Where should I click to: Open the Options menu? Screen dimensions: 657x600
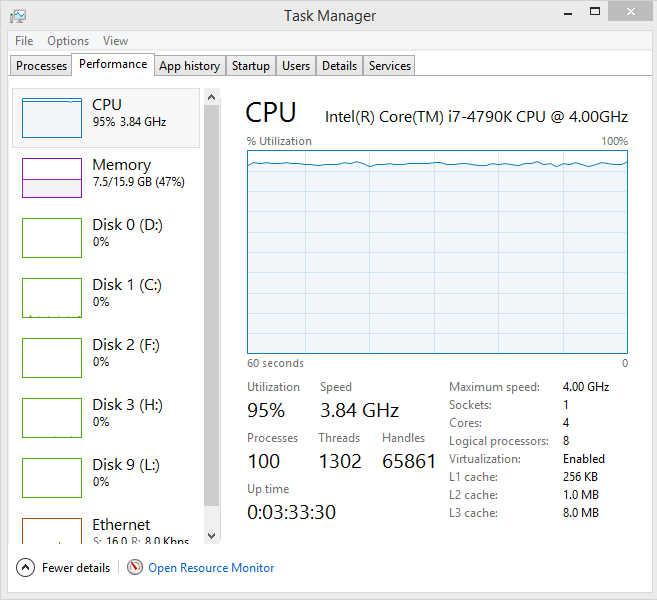pos(68,41)
